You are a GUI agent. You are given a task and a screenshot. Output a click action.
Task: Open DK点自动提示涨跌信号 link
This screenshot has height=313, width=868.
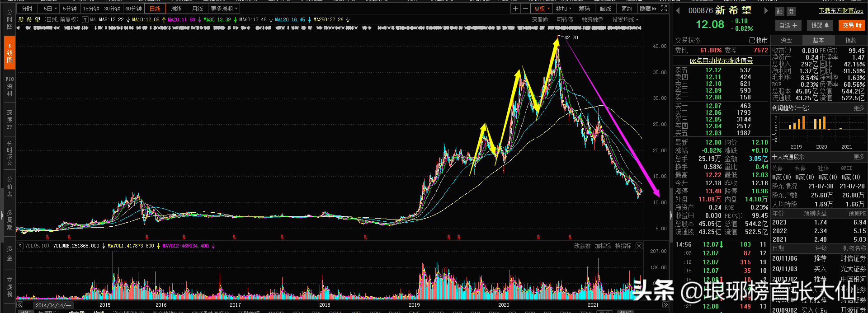(721, 61)
